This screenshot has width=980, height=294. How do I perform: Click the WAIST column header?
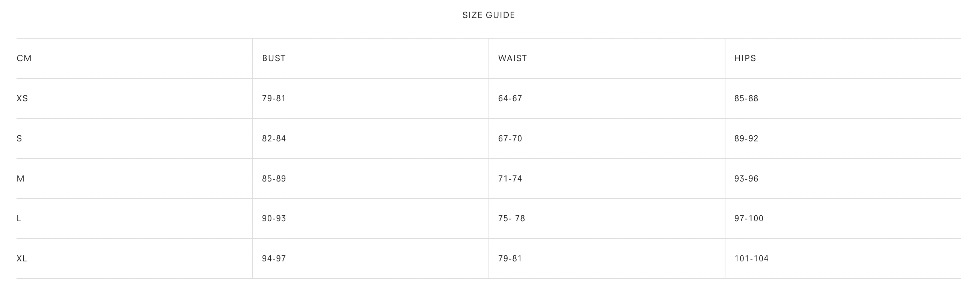point(513,58)
